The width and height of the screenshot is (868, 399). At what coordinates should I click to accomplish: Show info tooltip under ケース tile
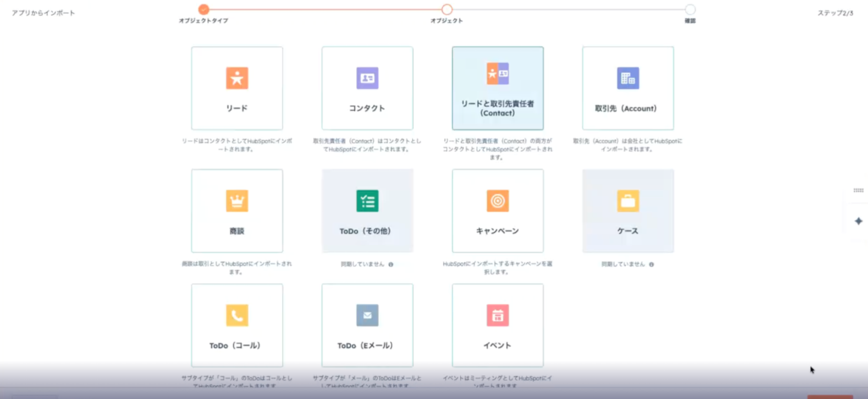click(x=651, y=264)
